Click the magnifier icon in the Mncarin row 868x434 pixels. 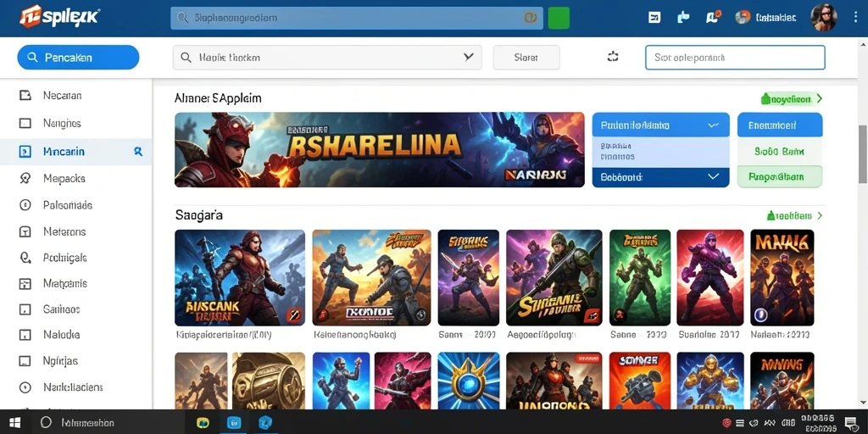point(138,151)
